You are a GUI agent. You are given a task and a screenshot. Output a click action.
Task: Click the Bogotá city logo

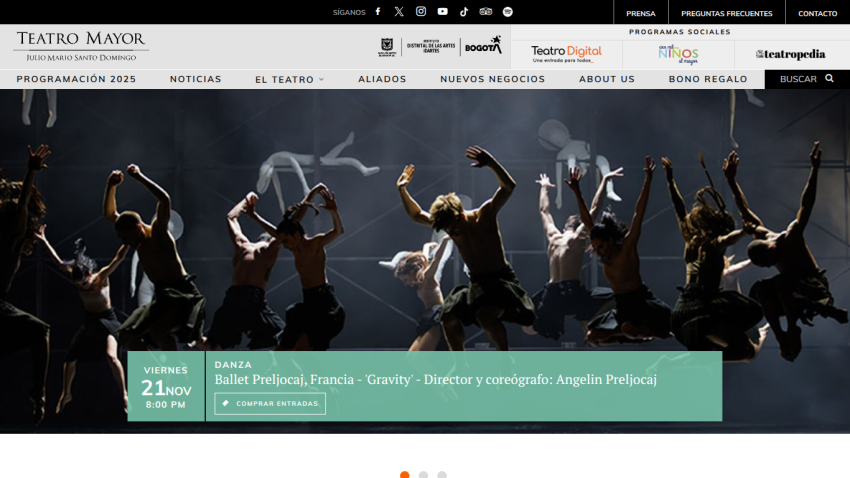click(x=484, y=46)
